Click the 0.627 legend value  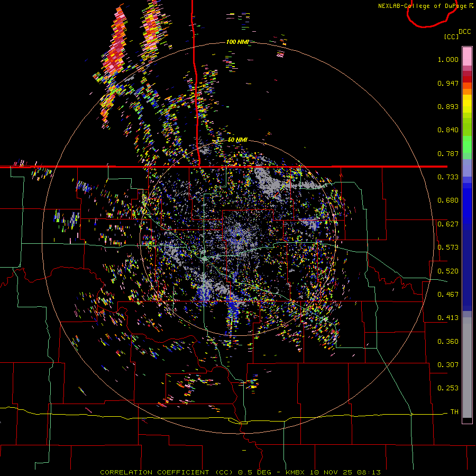click(x=448, y=224)
